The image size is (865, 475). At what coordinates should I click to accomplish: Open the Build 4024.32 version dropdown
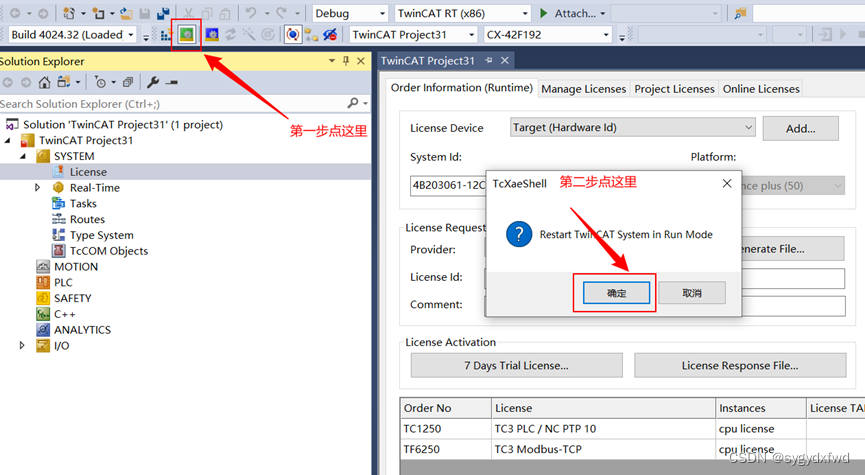(x=131, y=35)
